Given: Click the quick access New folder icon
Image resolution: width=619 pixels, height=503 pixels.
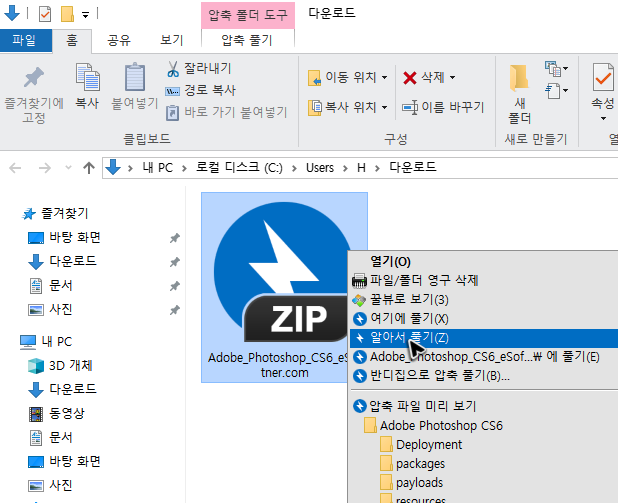Looking at the screenshot, I should point(67,14).
